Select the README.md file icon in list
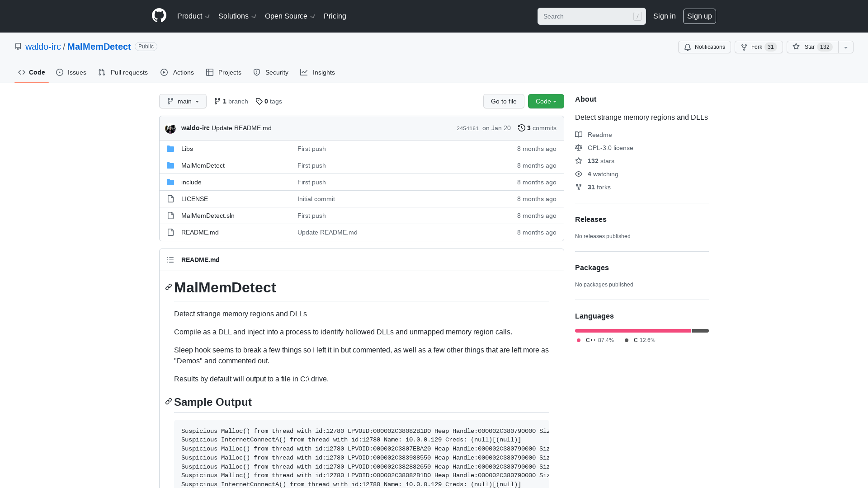The height and width of the screenshot is (488, 868). [170, 232]
